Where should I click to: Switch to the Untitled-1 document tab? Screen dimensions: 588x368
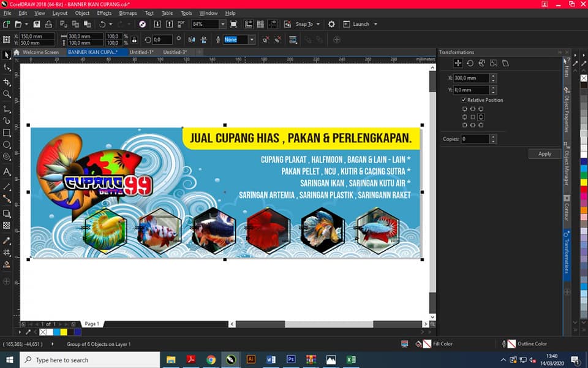pos(141,52)
